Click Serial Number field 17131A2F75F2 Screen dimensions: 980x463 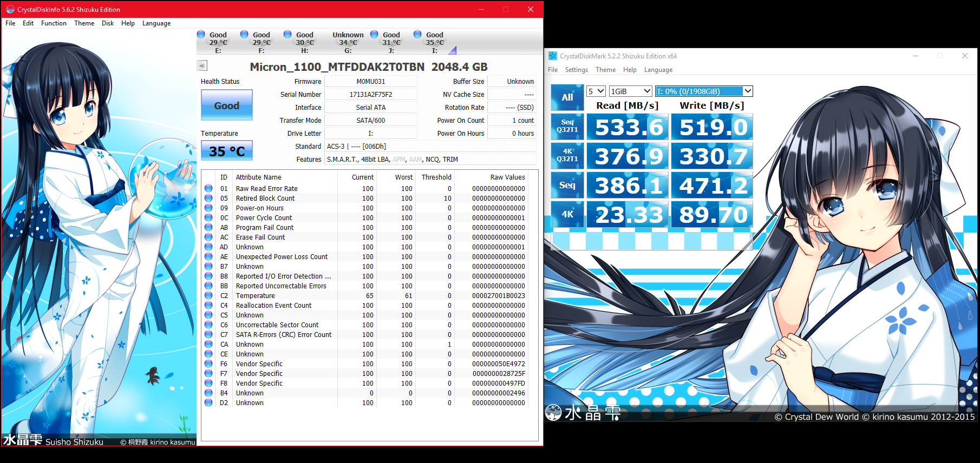[371, 95]
